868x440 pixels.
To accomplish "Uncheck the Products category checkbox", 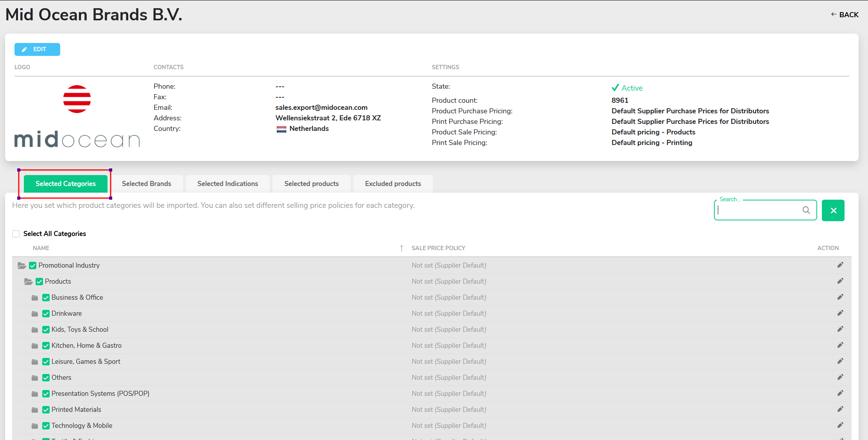I will pyautogui.click(x=39, y=282).
